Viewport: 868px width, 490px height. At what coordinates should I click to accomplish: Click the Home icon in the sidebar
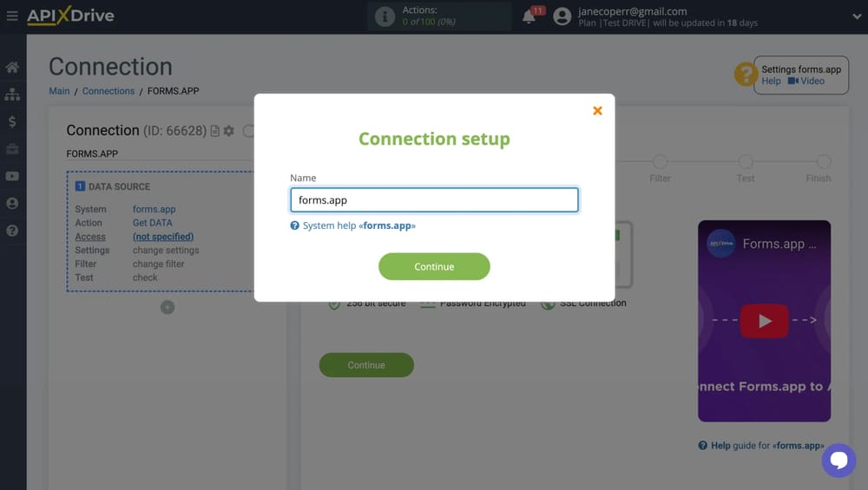pyautogui.click(x=12, y=67)
